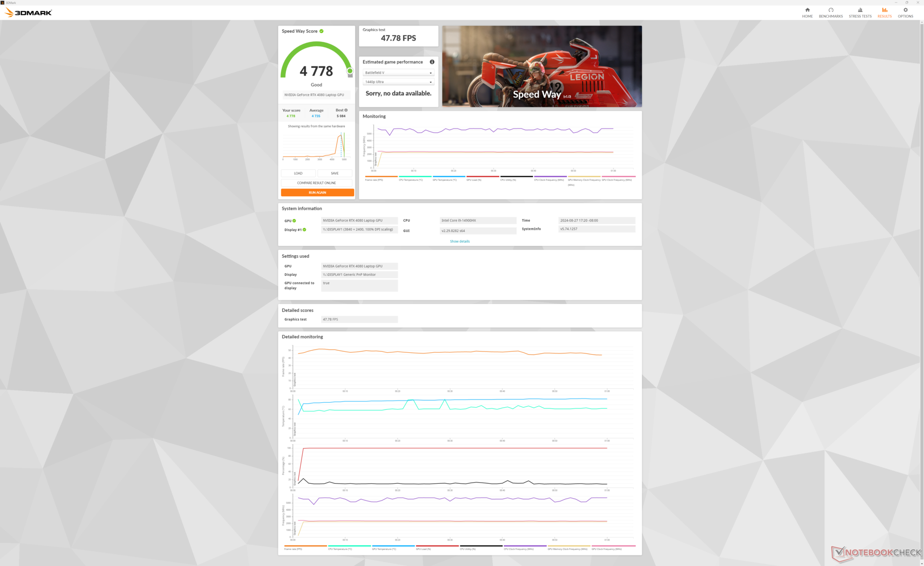Image resolution: width=924 pixels, height=566 pixels.
Task: Go to Benchmarks via gauge icon
Action: pos(831,10)
